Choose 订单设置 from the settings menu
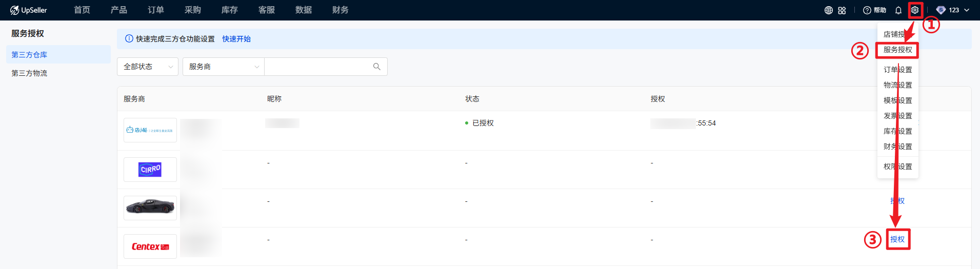The height and width of the screenshot is (269, 980). [898, 70]
